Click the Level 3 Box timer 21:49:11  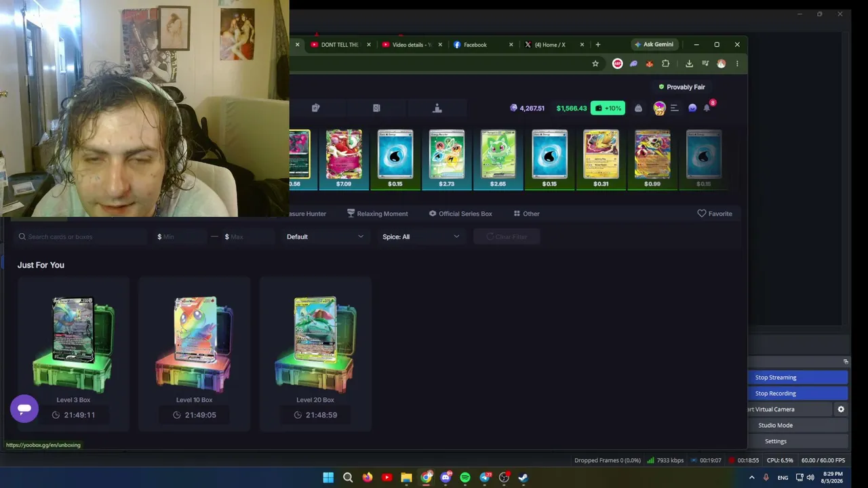(x=73, y=415)
